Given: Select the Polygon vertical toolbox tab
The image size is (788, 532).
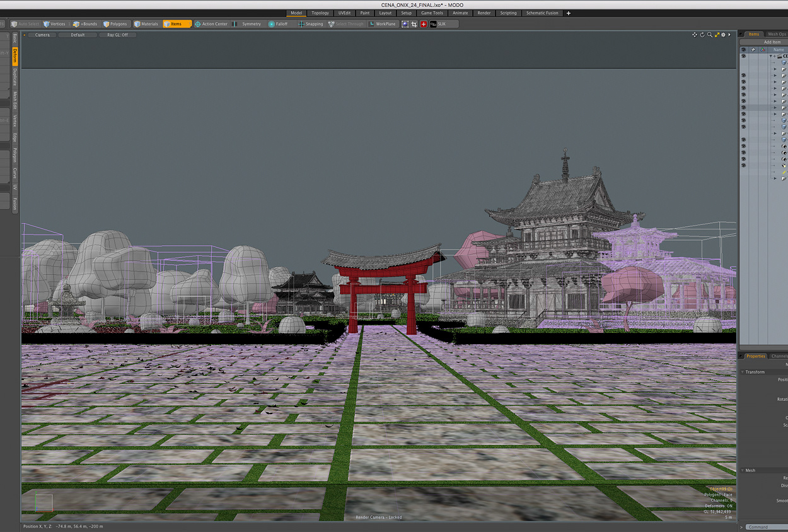Looking at the screenshot, I should [15, 155].
